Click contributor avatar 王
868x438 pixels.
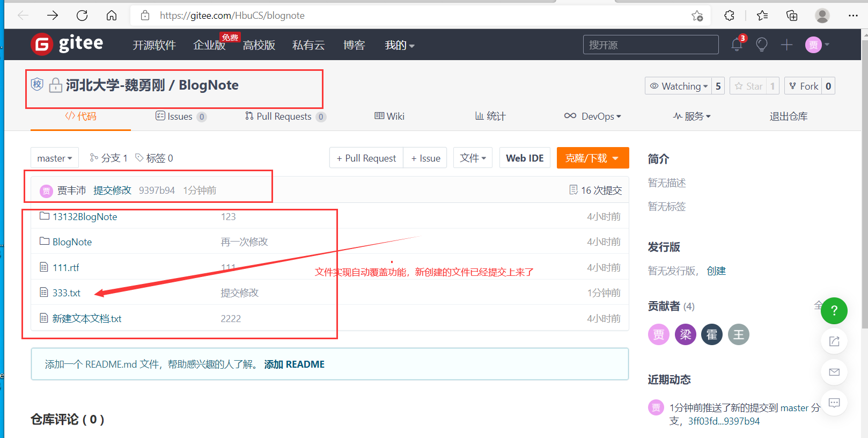[x=739, y=334]
